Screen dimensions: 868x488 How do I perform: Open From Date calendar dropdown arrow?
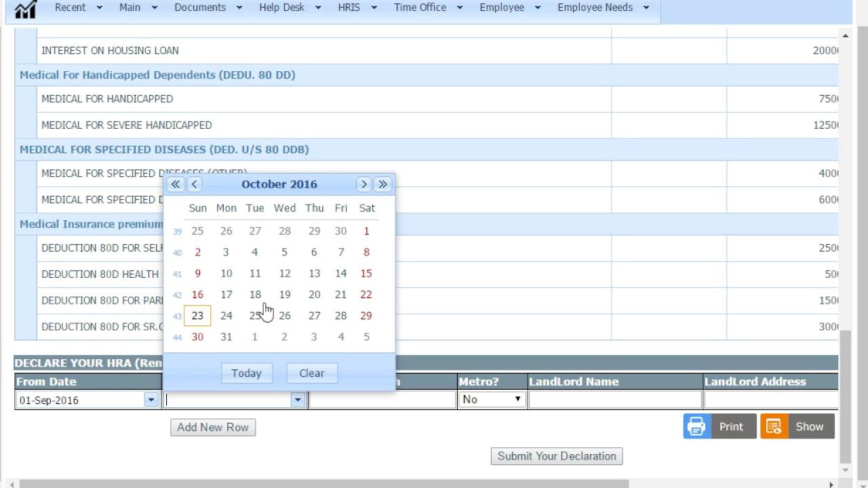pyautogui.click(x=151, y=400)
